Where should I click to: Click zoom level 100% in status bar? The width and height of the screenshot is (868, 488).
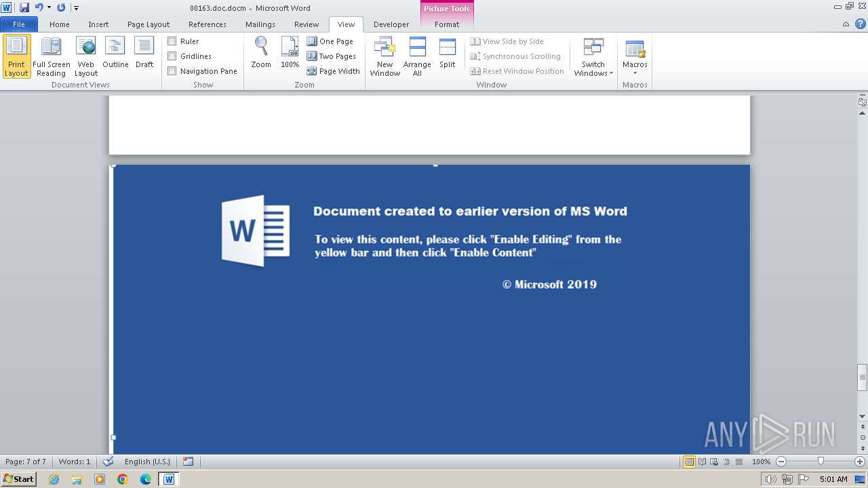(761, 462)
